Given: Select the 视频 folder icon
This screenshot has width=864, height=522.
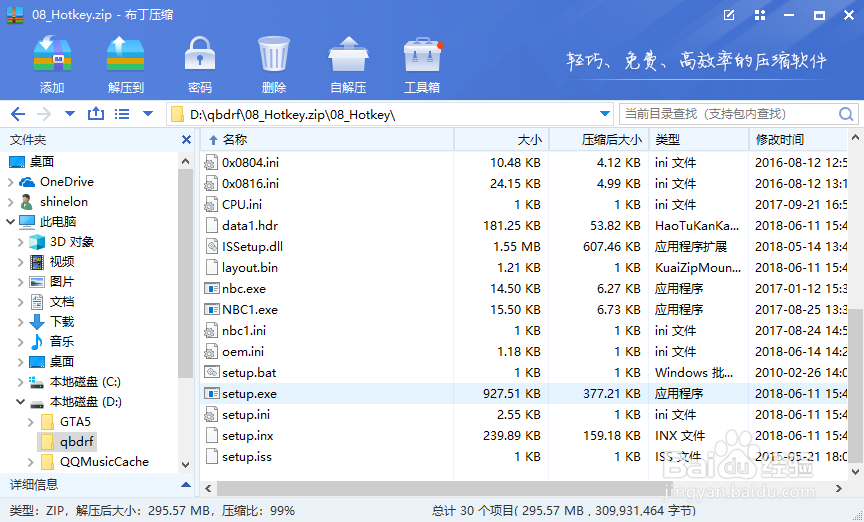Looking at the screenshot, I should 37,262.
